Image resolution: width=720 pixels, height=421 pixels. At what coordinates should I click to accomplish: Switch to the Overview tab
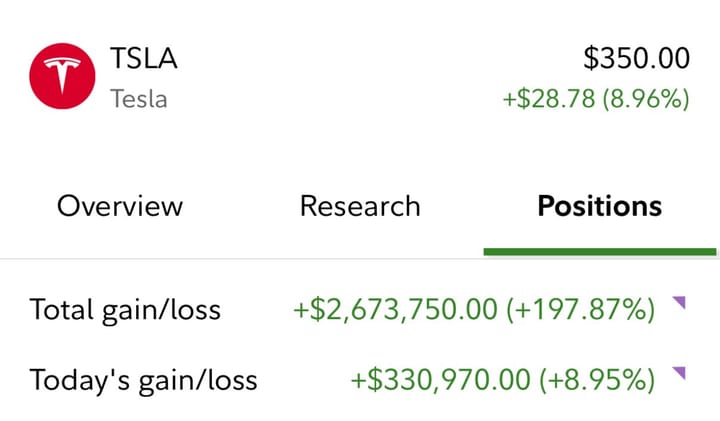[120, 207]
